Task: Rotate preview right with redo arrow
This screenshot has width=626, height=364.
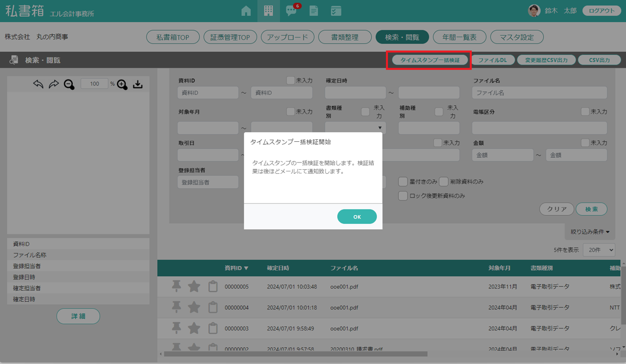Action: pos(53,84)
